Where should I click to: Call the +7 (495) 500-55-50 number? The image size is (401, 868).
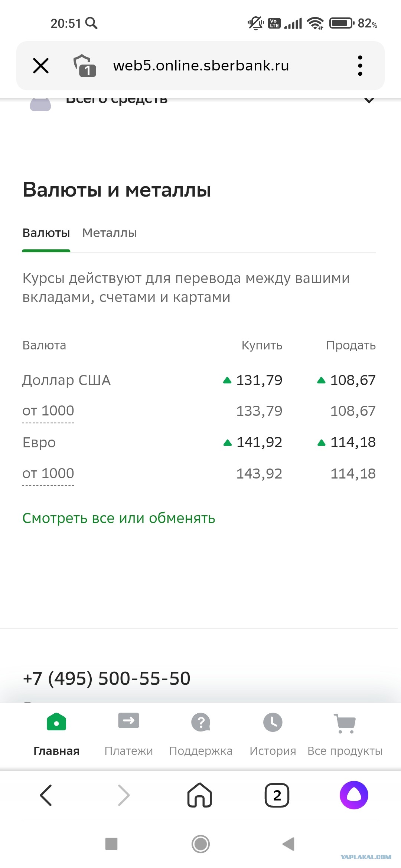pos(107,678)
